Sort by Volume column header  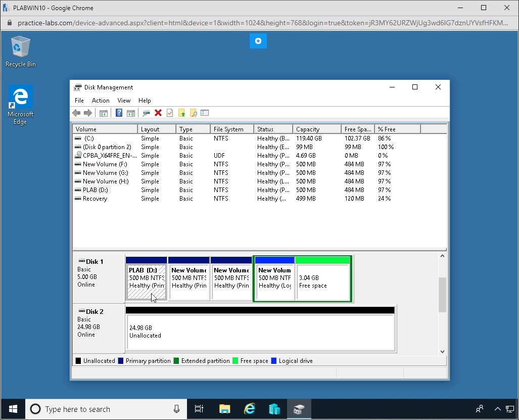pos(105,129)
